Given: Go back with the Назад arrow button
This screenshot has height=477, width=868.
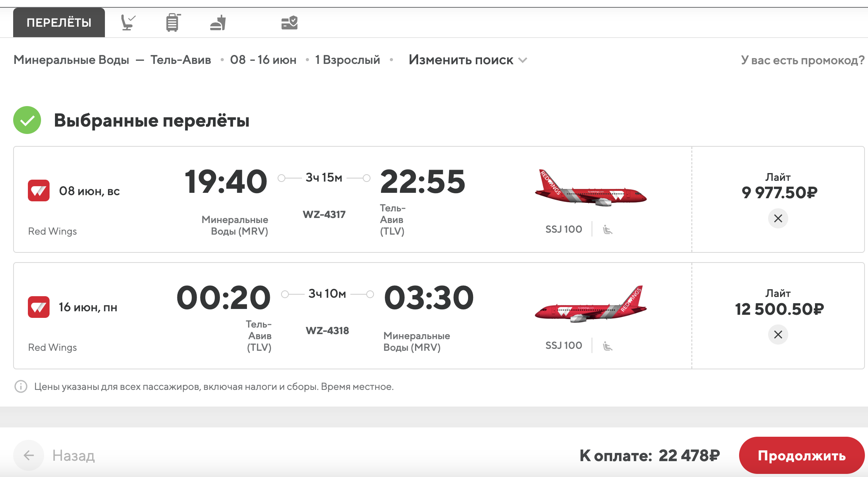Looking at the screenshot, I should (x=29, y=455).
